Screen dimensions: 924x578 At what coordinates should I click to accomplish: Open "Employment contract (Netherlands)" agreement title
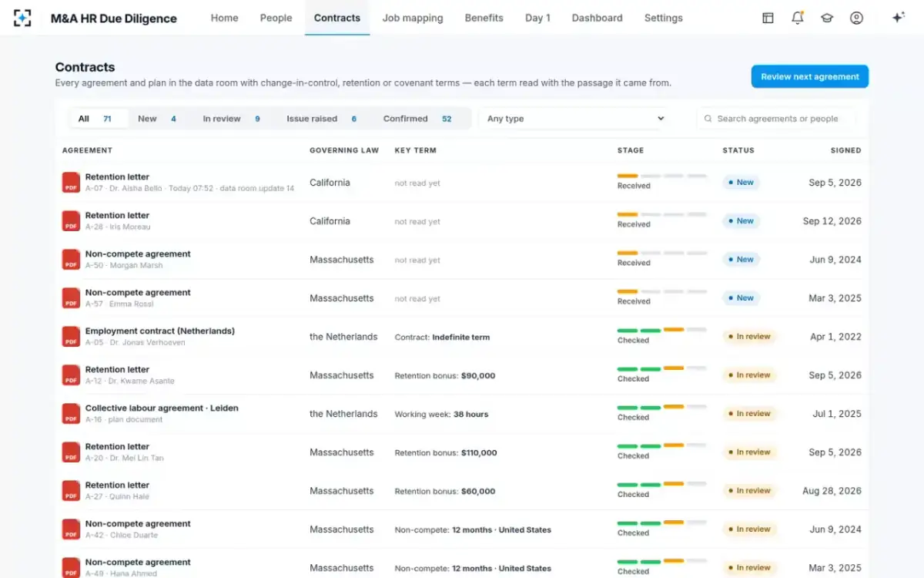click(160, 331)
